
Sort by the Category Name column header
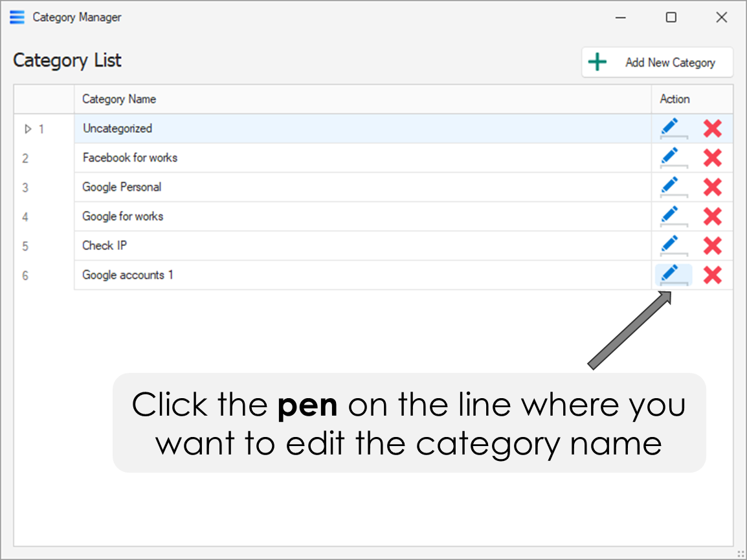(362, 99)
